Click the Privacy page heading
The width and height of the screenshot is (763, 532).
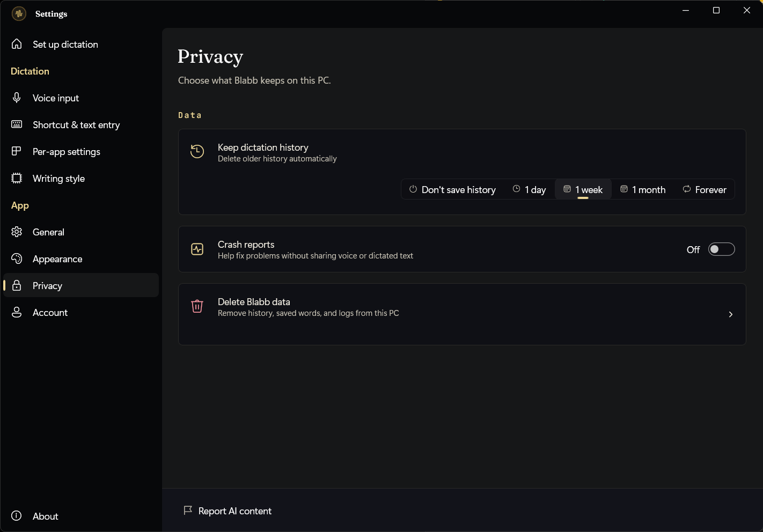210,57
